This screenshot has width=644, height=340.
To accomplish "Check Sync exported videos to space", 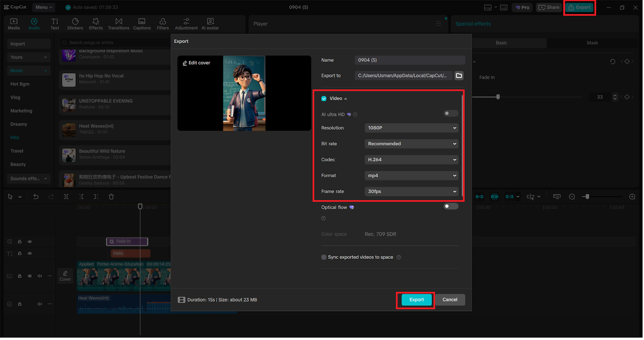I will pyautogui.click(x=324, y=257).
